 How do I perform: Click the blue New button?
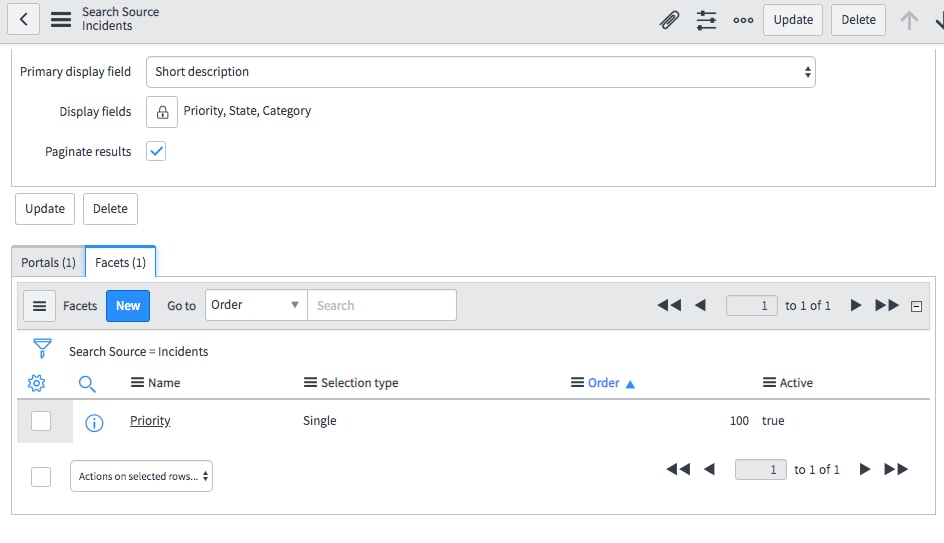(128, 305)
